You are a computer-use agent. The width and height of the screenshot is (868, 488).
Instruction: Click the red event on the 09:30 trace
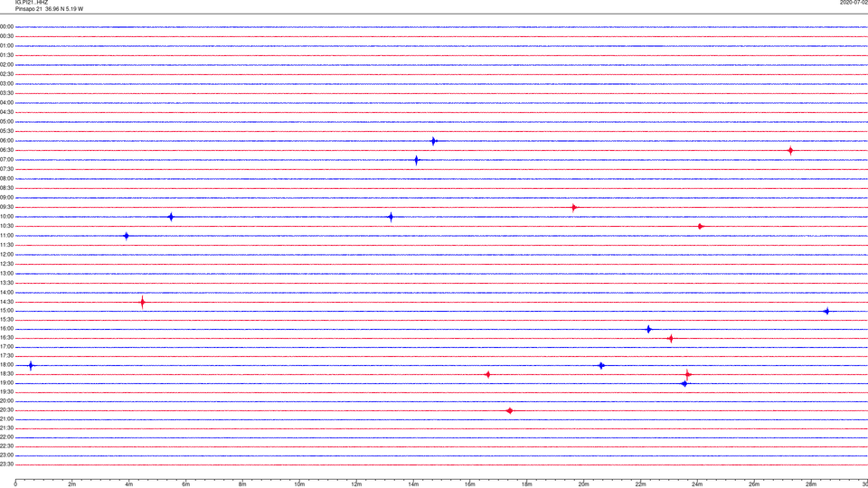(x=574, y=208)
